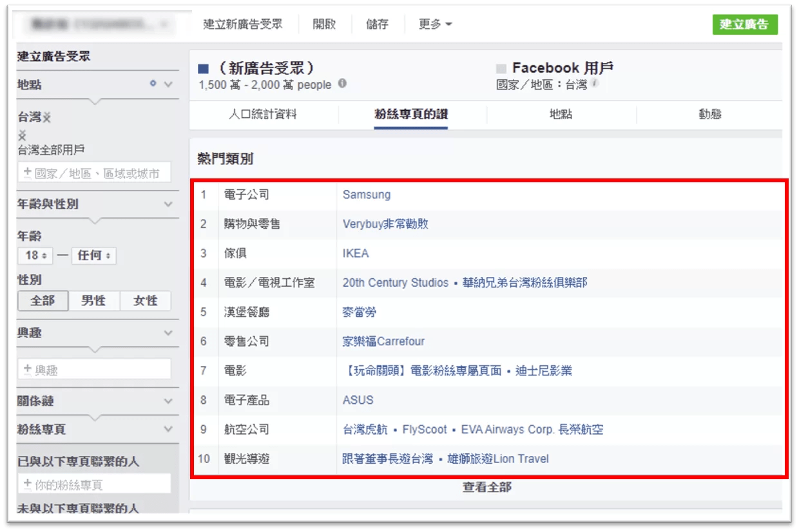Click 建立新廣告受眾 in top bar
Screen dimensions: 799x532
pyautogui.click(x=243, y=24)
